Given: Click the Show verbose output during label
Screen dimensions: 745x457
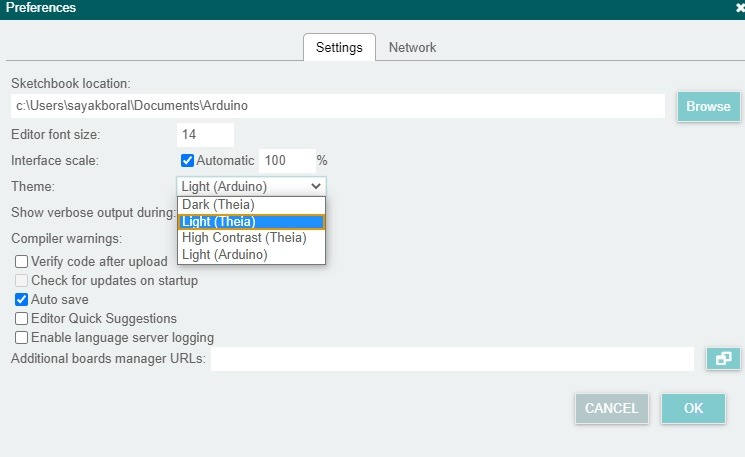Looking at the screenshot, I should (x=94, y=212).
